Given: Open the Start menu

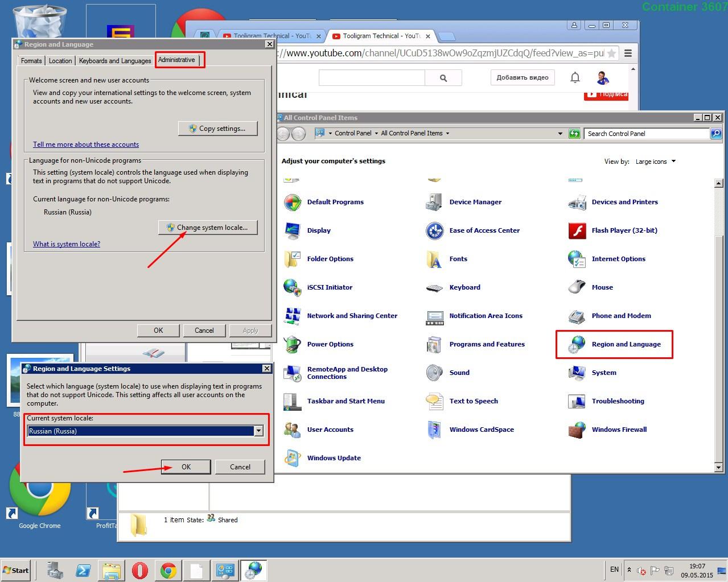Looking at the screenshot, I should tap(16, 570).
